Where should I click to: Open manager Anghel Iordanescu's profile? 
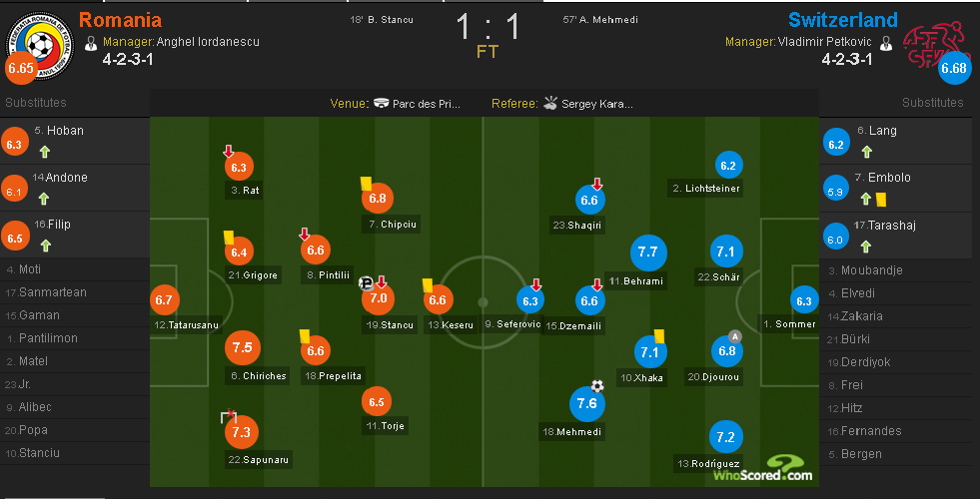coord(209,42)
